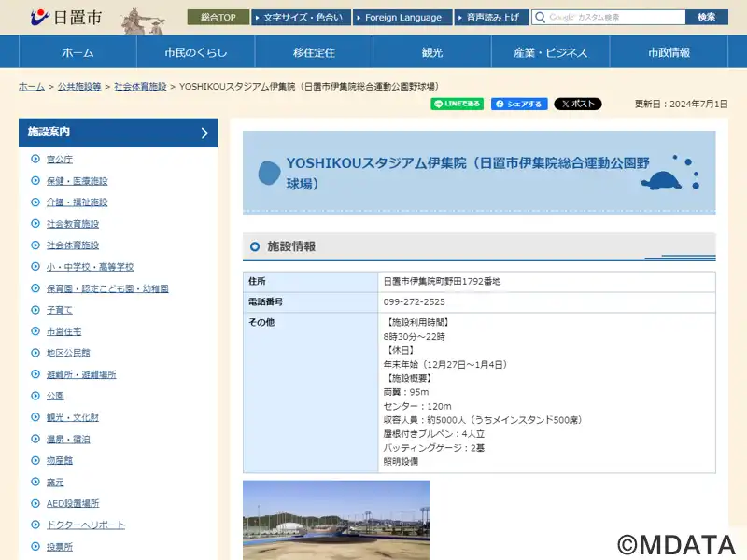Click bullet icon beside 市営住宅
Image resolution: width=747 pixels, height=560 pixels.
tap(35, 331)
